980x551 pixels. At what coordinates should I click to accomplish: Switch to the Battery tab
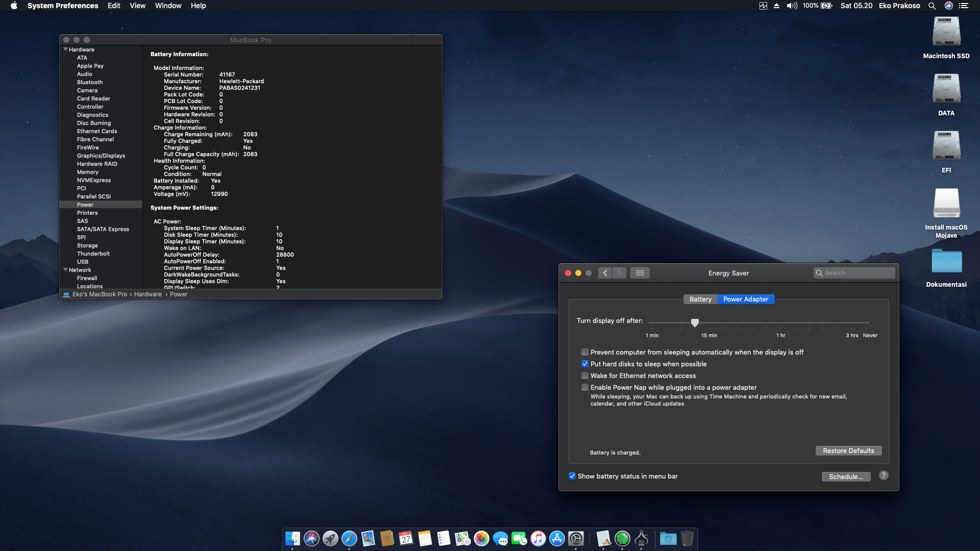tap(700, 299)
